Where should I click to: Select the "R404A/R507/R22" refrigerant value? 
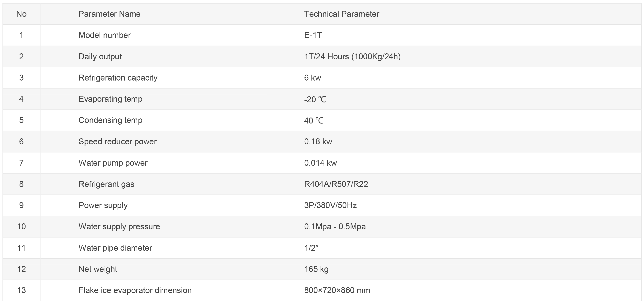336,184
